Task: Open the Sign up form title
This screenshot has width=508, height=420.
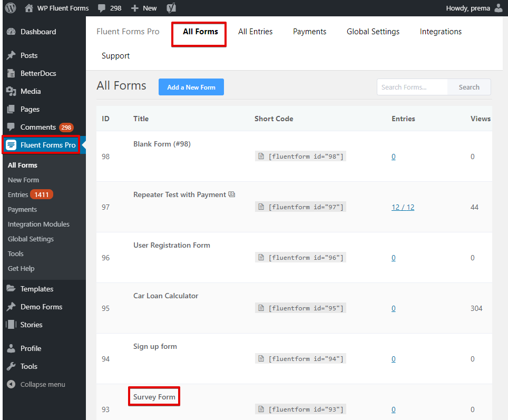Action: [x=155, y=346]
